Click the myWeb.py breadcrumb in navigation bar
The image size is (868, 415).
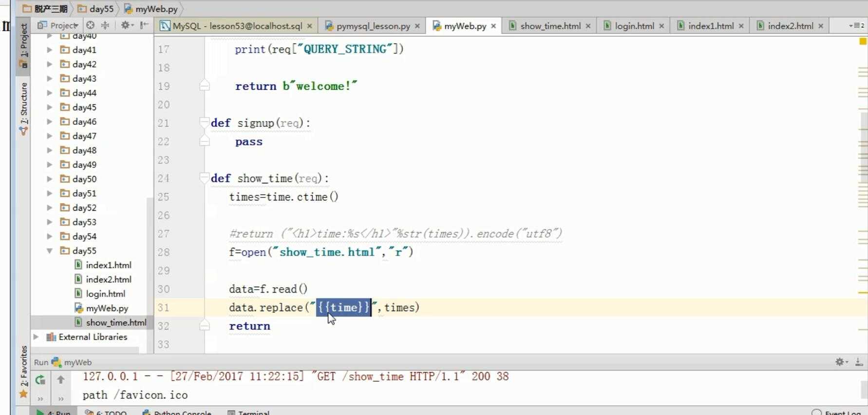(151, 9)
